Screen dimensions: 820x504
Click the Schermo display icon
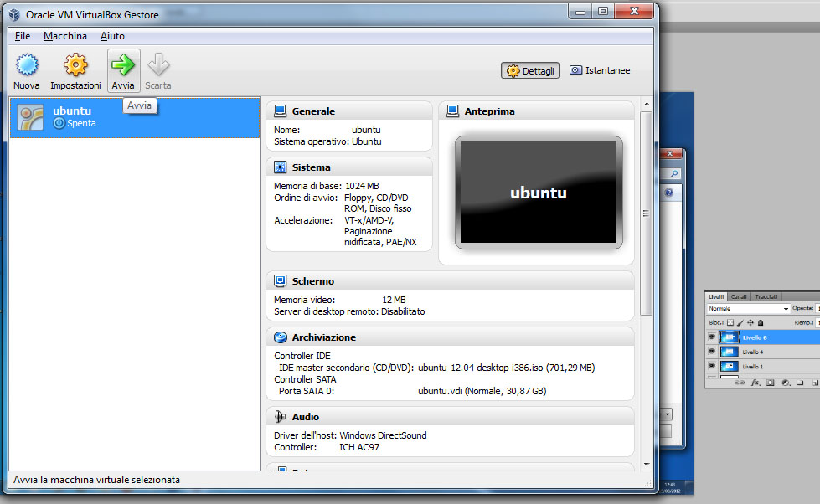[281, 280]
